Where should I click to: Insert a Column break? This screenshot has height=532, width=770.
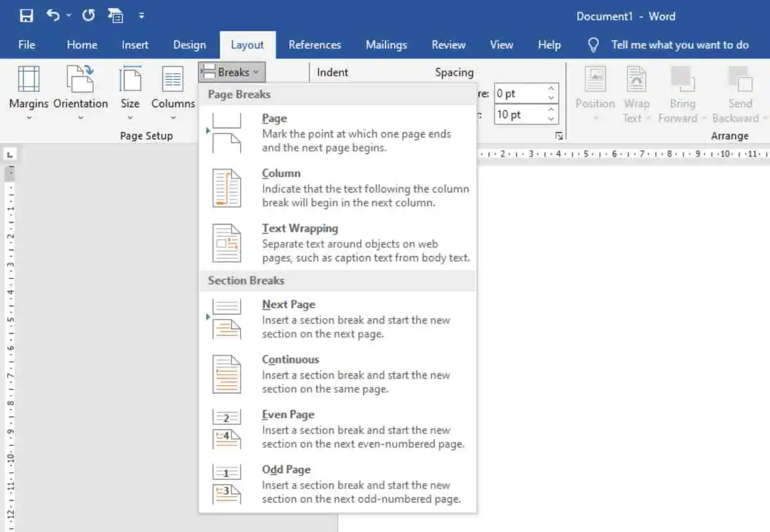338,188
